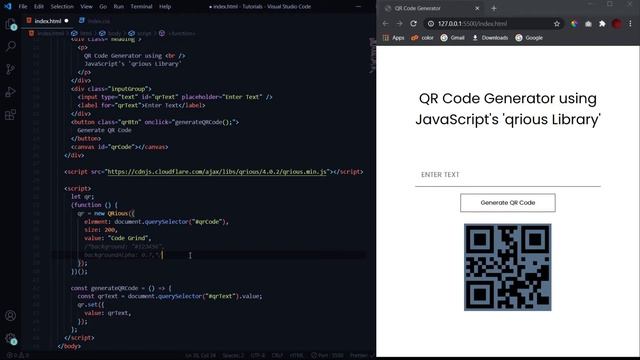Click the Generate QR Code button
This screenshot has width=640, height=360.
click(x=507, y=202)
